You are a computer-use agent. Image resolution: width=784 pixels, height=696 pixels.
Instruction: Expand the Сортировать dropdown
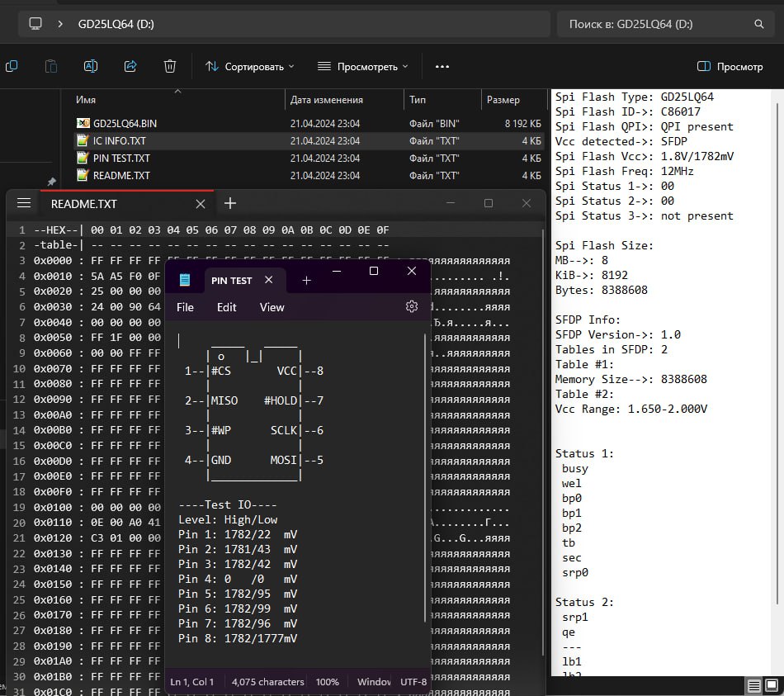tap(249, 67)
